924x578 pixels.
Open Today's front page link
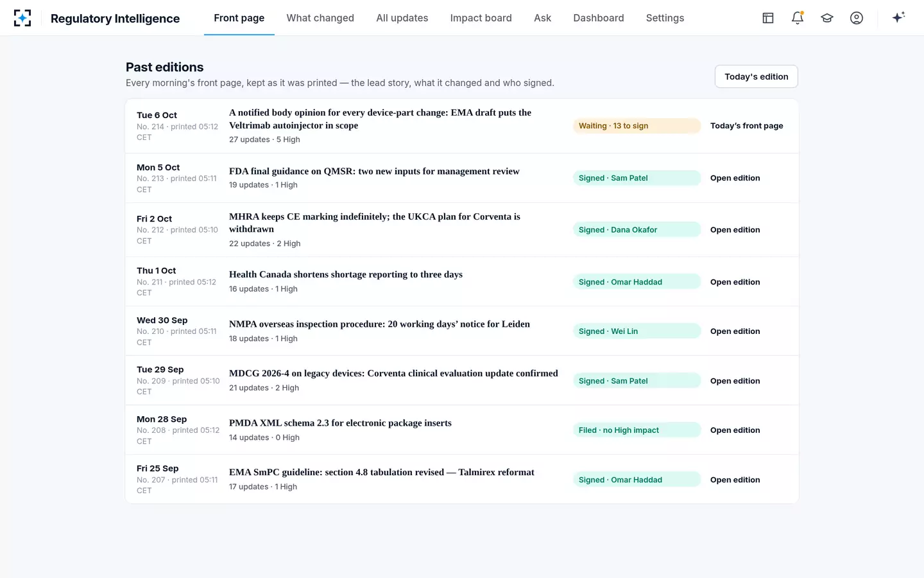point(747,126)
